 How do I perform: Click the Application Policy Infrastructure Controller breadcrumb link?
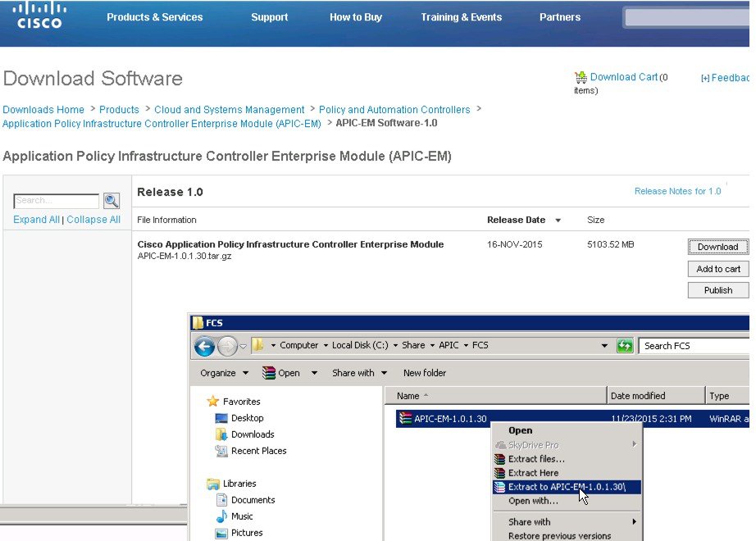(x=162, y=124)
